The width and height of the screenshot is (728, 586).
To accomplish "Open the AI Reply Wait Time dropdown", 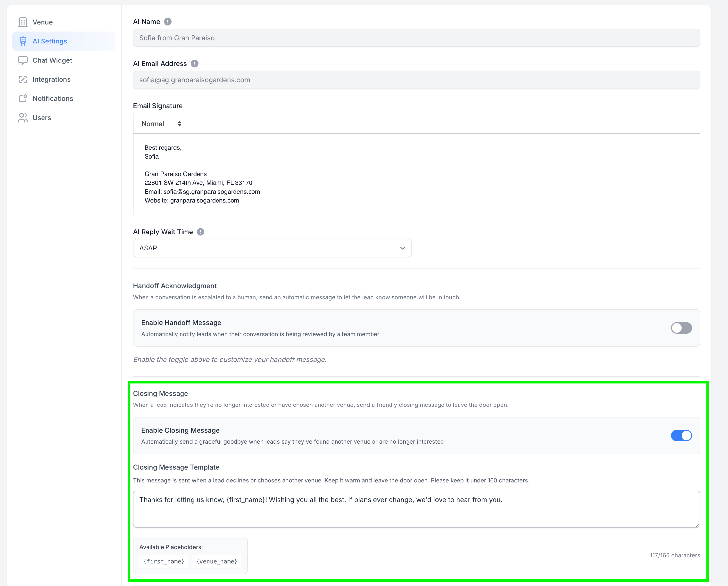I will point(272,248).
